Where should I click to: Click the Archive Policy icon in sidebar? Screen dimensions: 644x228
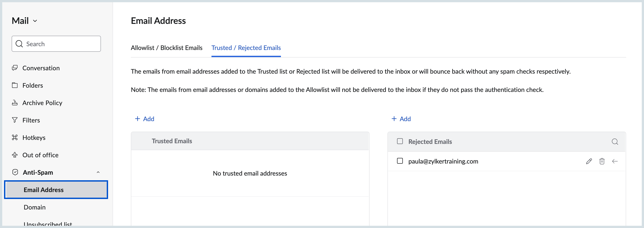pyautogui.click(x=15, y=103)
